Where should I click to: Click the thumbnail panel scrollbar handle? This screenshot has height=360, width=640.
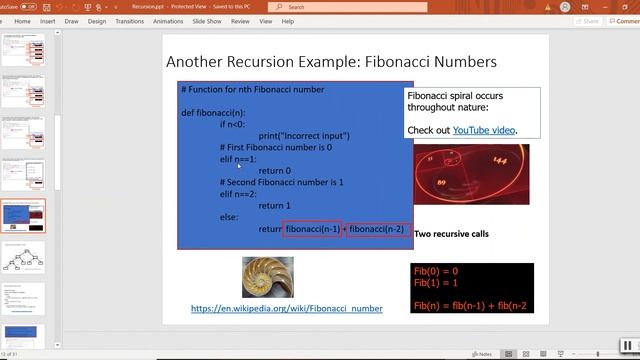58,152
